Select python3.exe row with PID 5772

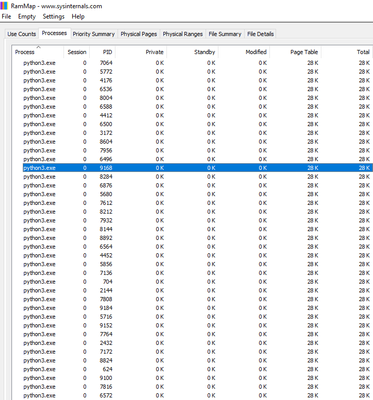pyautogui.click(x=198, y=72)
